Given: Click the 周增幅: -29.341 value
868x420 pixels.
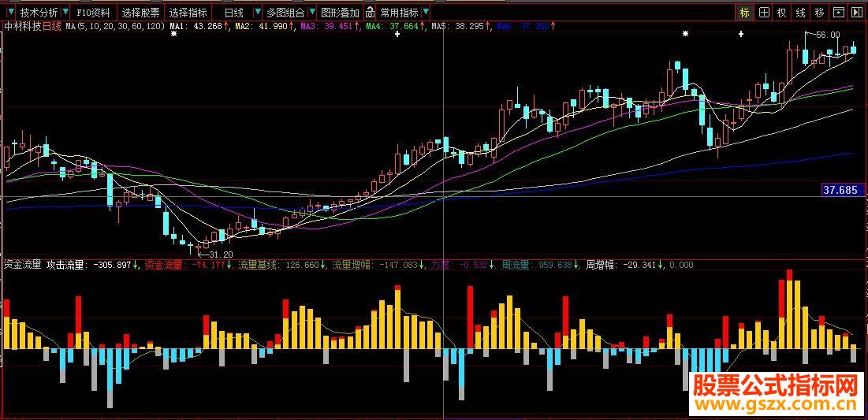Looking at the screenshot, I should (x=622, y=265).
